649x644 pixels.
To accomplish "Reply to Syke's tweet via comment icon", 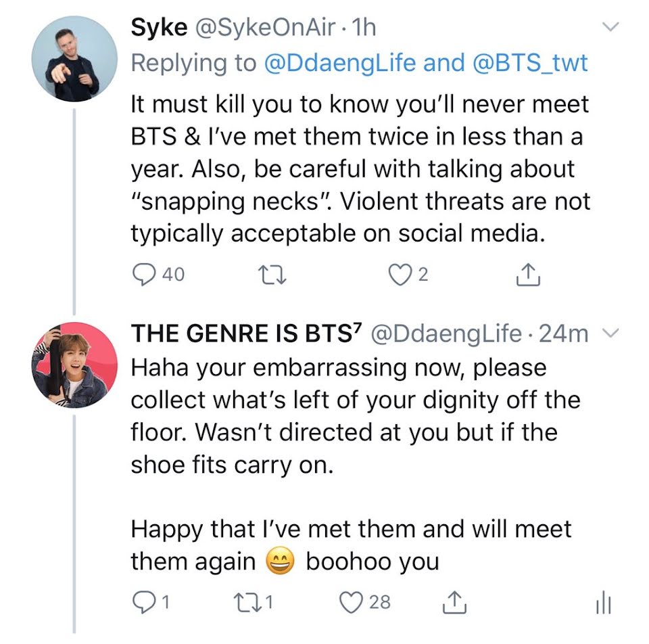I will pyautogui.click(x=144, y=275).
